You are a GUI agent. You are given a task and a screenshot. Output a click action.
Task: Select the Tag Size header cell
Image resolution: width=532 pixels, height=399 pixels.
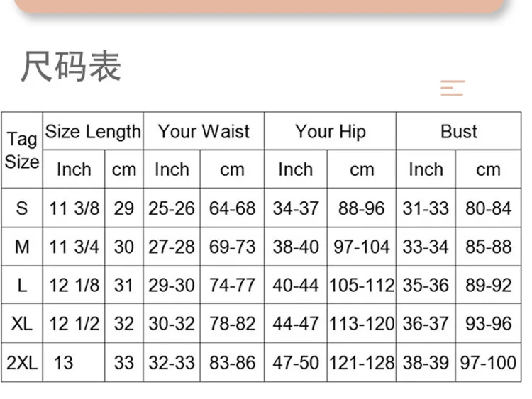(x=22, y=150)
